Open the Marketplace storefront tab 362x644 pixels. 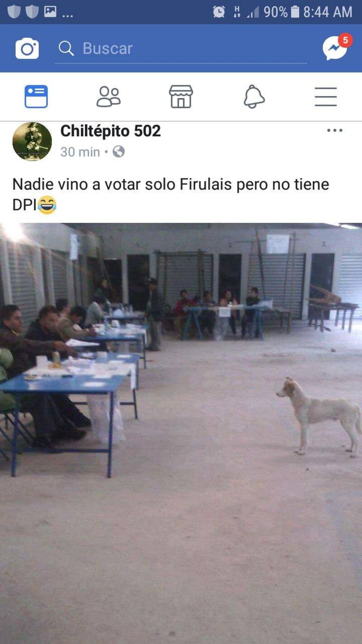point(181,96)
